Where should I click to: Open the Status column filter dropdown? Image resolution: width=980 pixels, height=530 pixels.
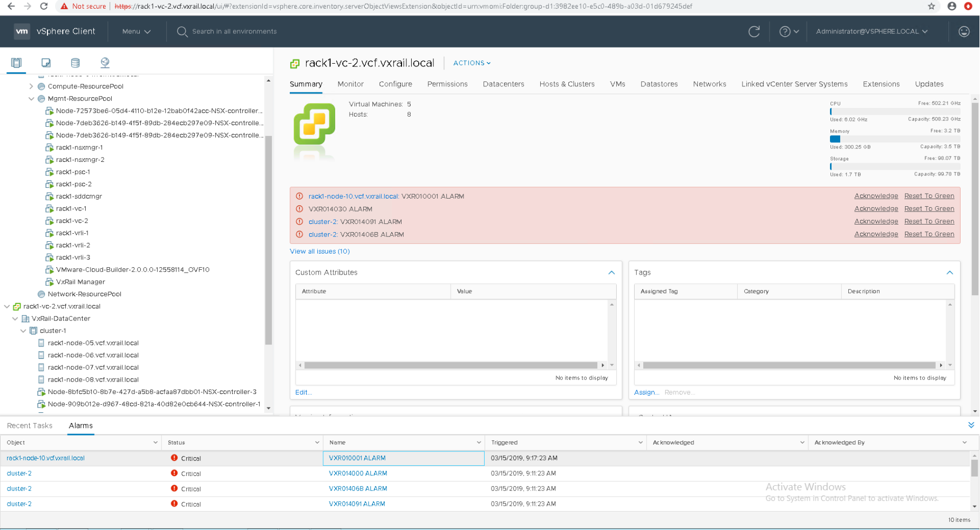coord(317,443)
